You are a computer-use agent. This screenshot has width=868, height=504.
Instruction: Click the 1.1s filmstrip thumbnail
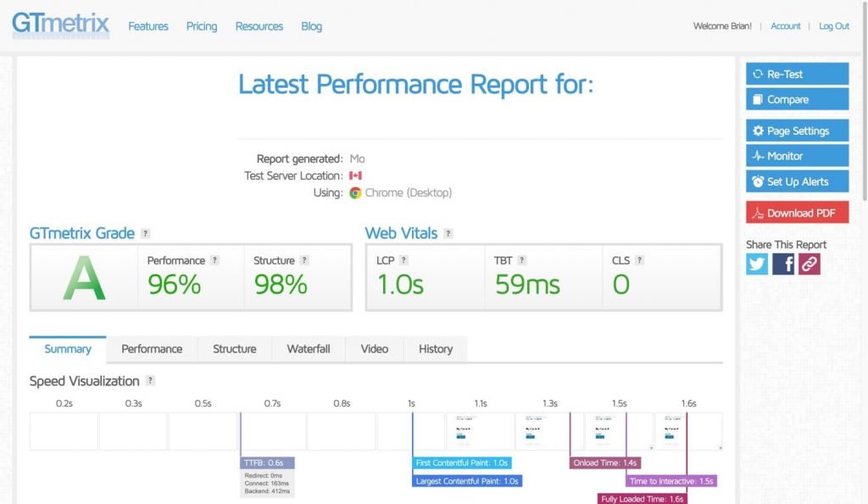480,431
